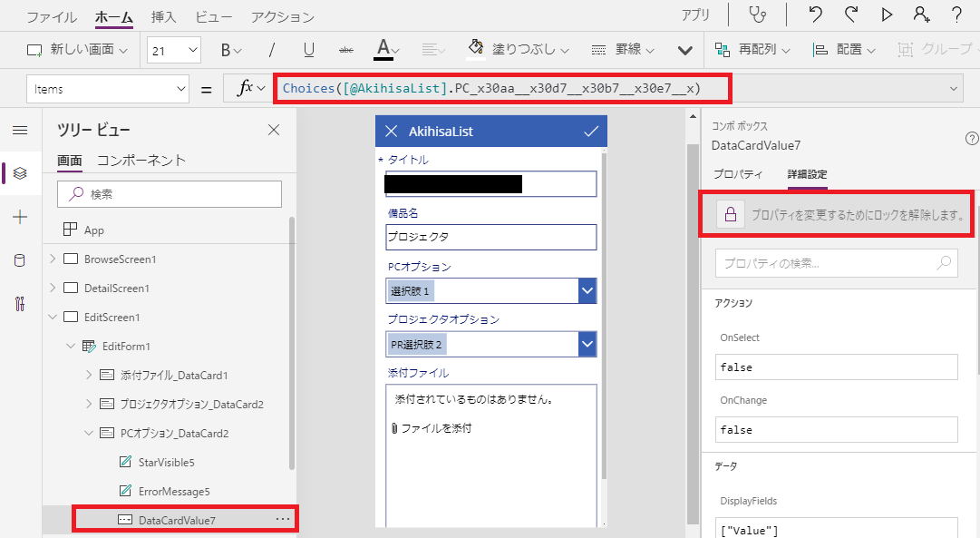The height and width of the screenshot is (538, 980).
Task: Open the font size dropdown
Action: pyautogui.click(x=173, y=51)
